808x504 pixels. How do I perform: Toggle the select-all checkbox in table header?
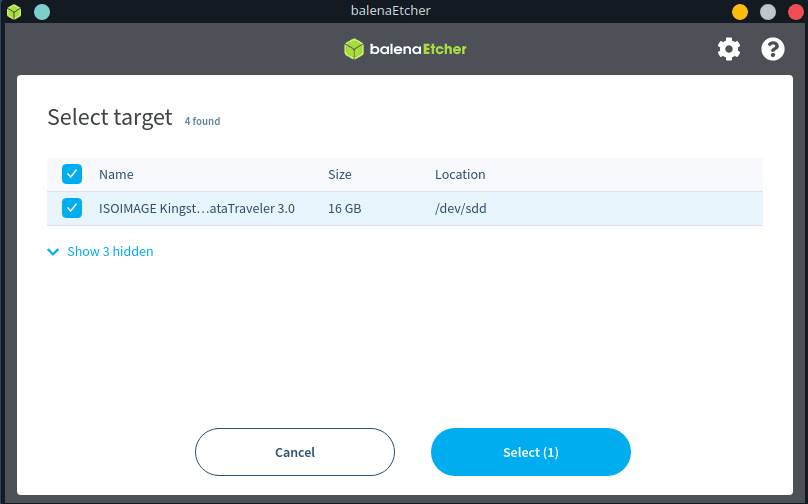72,174
